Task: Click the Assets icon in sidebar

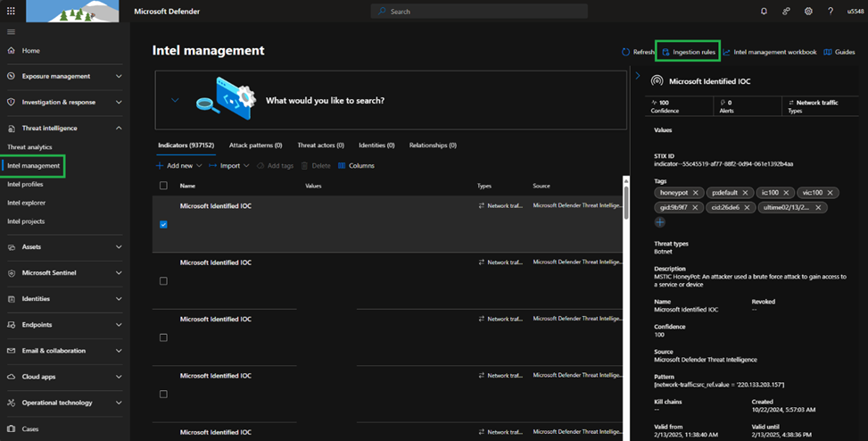Action: [11, 247]
